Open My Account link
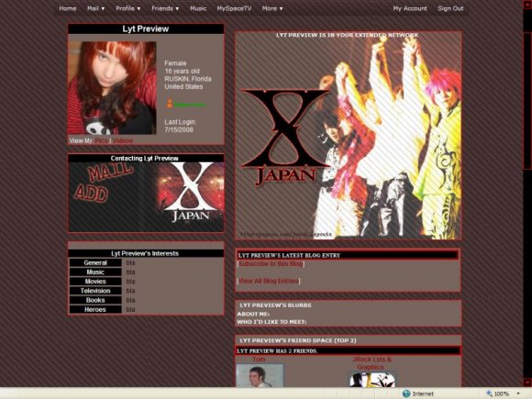 pyautogui.click(x=410, y=8)
